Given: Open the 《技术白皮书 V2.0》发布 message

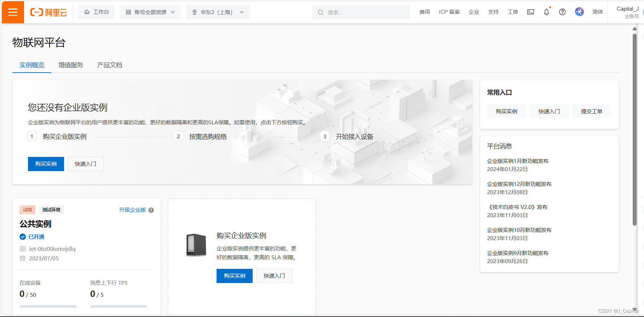Looking at the screenshot, I should click(x=517, y=207).
